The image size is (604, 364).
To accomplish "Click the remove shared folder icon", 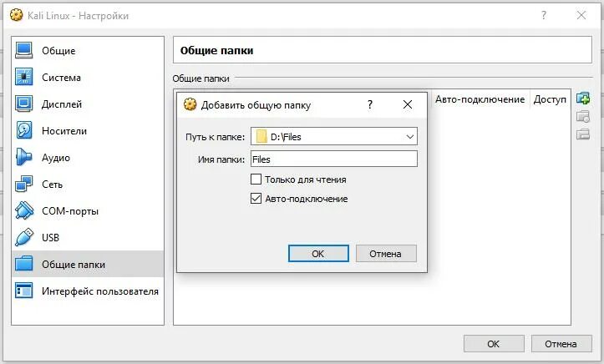I will click(x=583, y=134).
